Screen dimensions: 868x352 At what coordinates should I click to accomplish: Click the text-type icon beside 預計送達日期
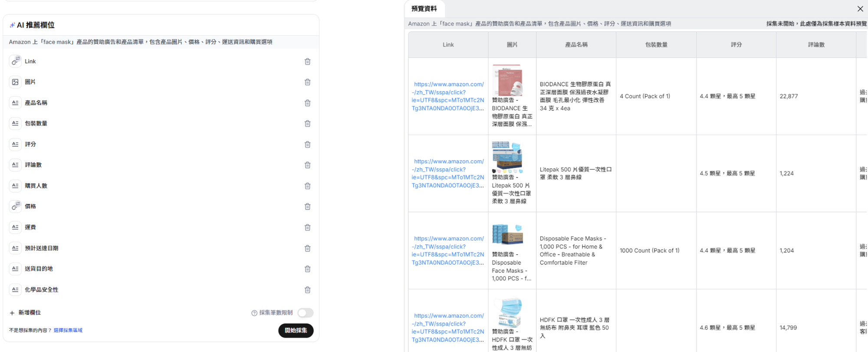(x=15, y=248)
